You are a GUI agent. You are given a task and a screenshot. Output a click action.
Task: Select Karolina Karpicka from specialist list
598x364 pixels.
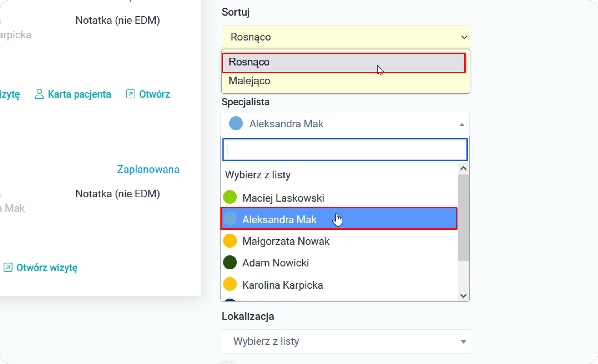tap(339, 285)
